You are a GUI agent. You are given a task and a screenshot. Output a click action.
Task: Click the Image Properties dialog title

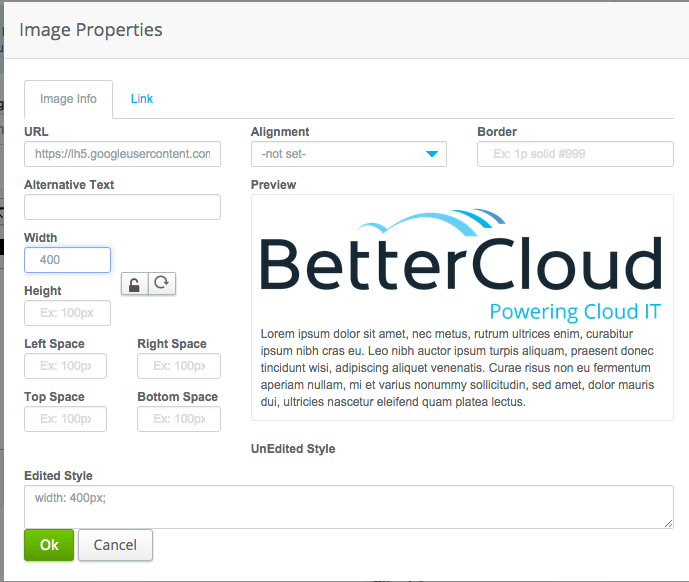[91, 30]
